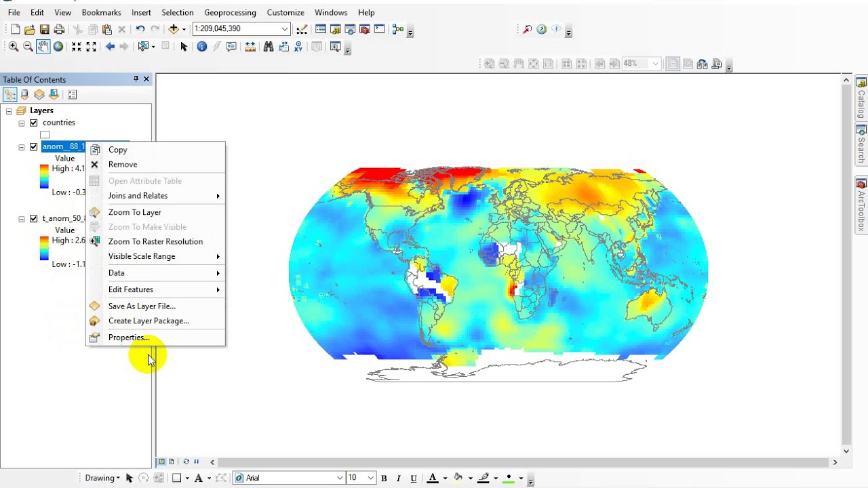Activate the Pan hand tool
The image size is (868, 488).
pyautogui.click(x=43, y=47)
